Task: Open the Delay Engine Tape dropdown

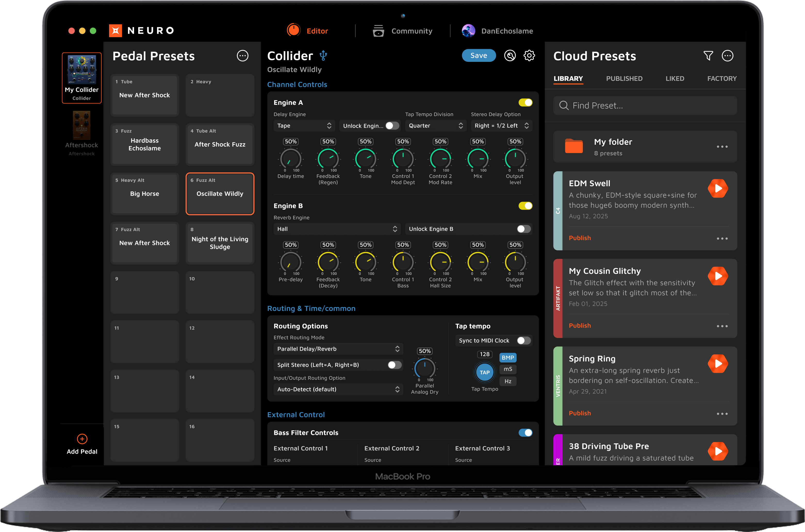Action: (304, 125)
